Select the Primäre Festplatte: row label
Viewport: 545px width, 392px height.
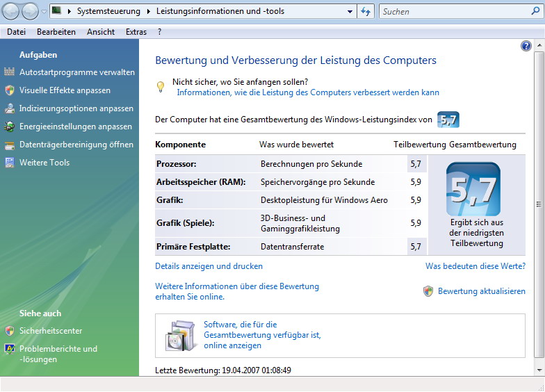193,247
